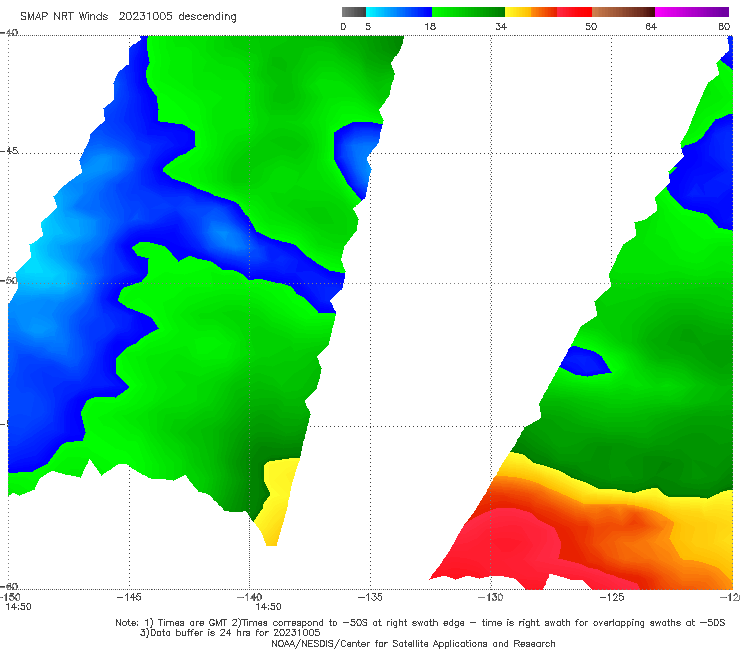Click the NOAA/NESDIS credit line

pyautogui.click(x=413, y=643)
